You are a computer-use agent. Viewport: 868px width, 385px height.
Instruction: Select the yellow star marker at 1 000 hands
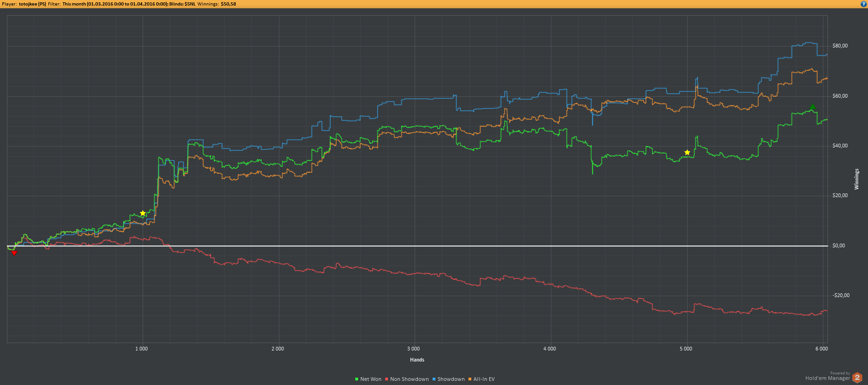tap(143, 213)
